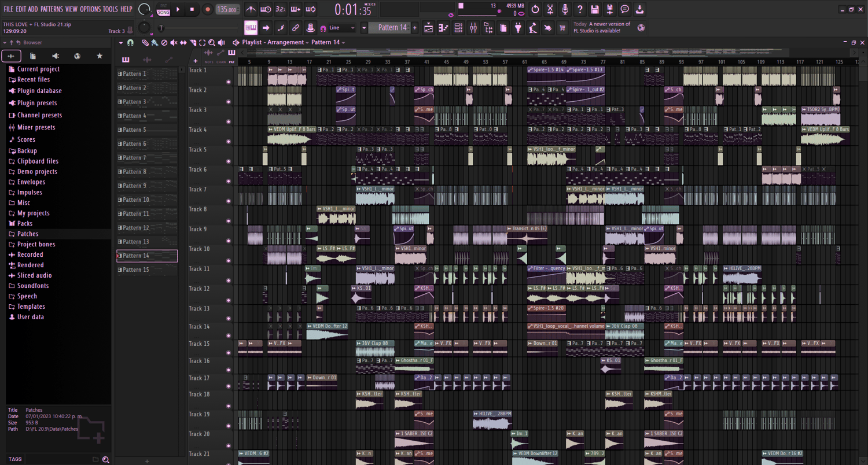Select the Slip tool in Playlist toolbar
This screenshot has height=465, width=868.
pyautogui.click(x=183, y=42)
